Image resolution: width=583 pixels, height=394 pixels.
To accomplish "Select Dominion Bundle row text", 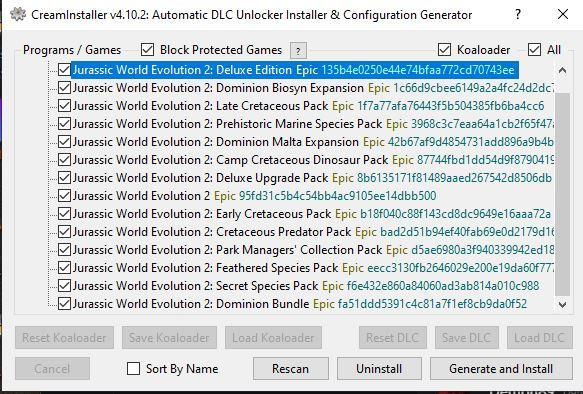I will pyautogui.click(x=300, y=304).
